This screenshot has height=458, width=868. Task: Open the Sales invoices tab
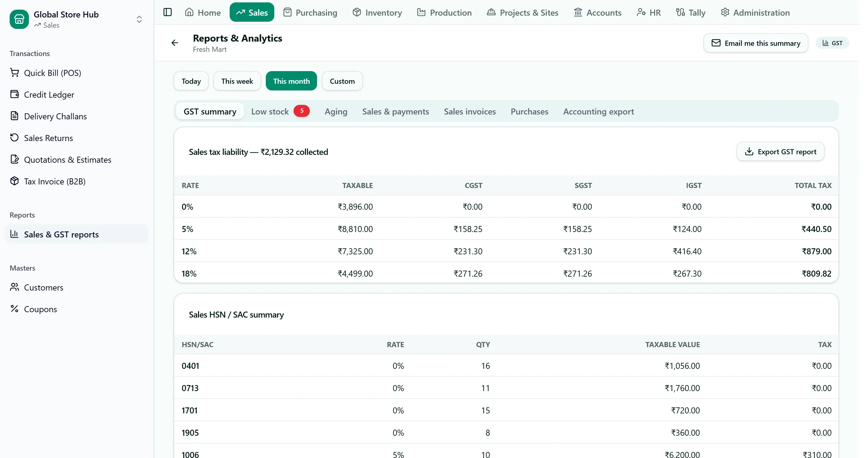[470, 111]
